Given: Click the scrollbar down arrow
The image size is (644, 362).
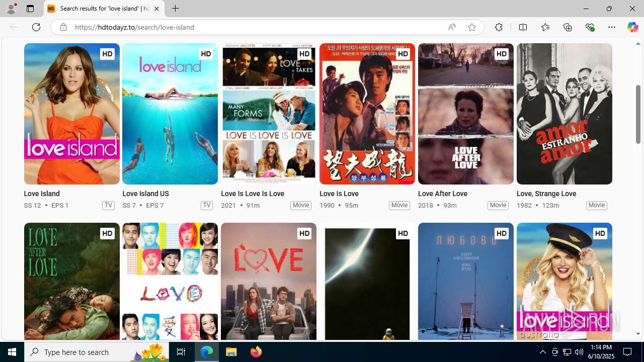Looking at the screenshot, I should coord(638,334).
